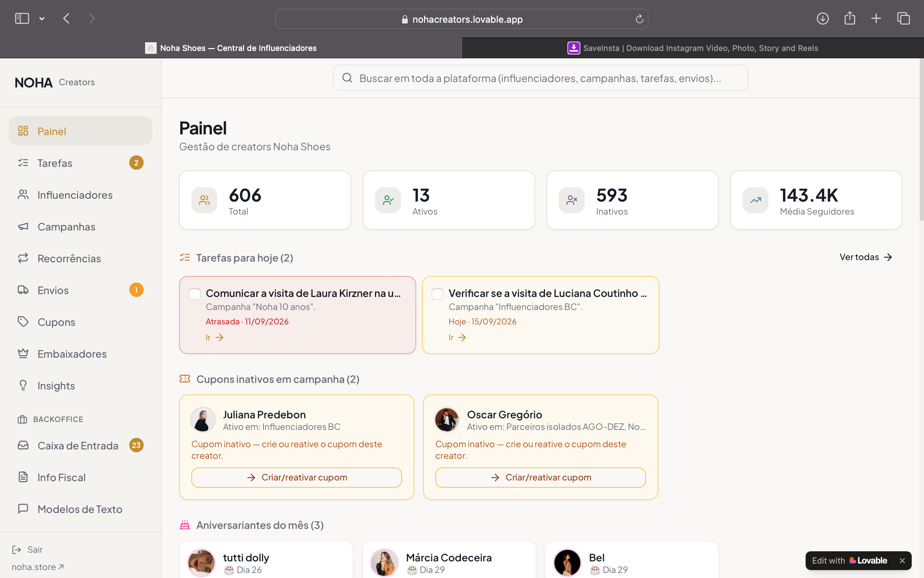Open the tutti dolly birthday card
The height and width of the screenshot is (578, 924).
[x=266, y=560]
